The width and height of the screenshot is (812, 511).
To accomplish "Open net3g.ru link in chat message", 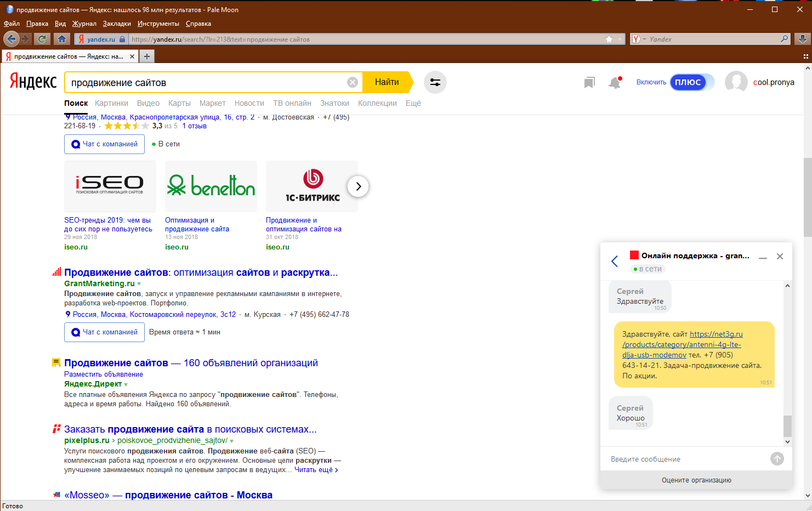I will pyautogui.click(x=683, y=344).
